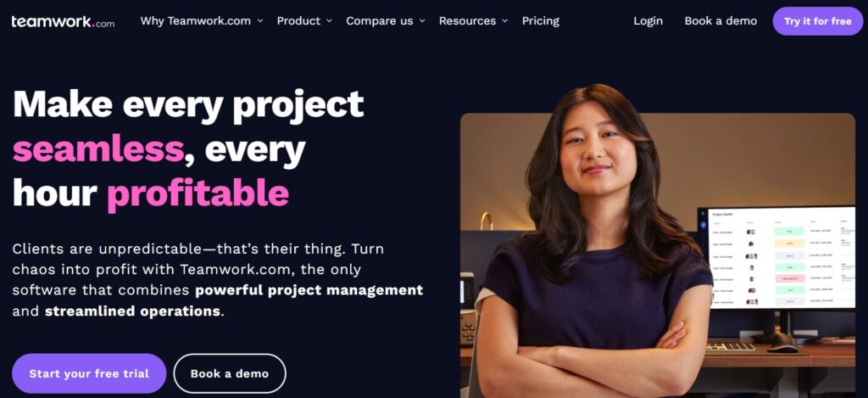The image size is (868, 398).
Task: Open the Compare us menu
Action: pos(380,21)
